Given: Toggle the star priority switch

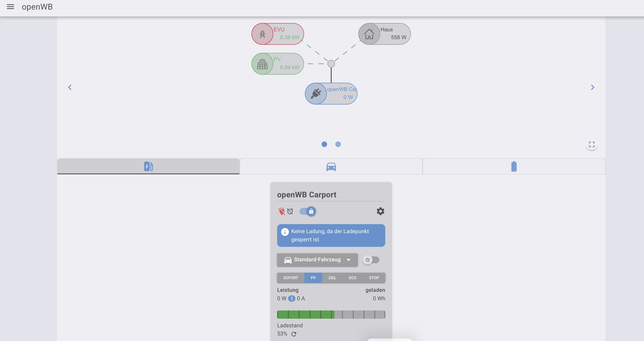Looking at the screenshot, I should click(371, 260).
